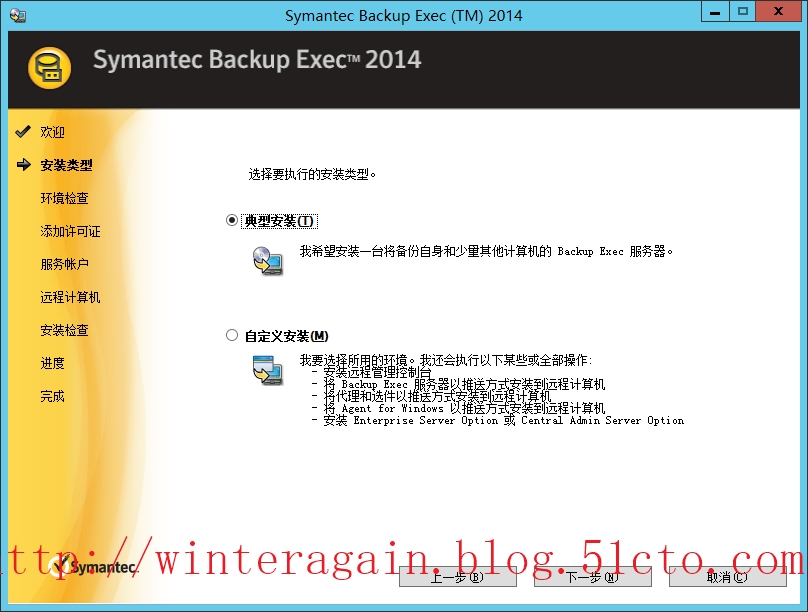This screenshot has height=612, width=808.
Task: Select the 添加许可证 step in sidebar
Action: (71, 231)
